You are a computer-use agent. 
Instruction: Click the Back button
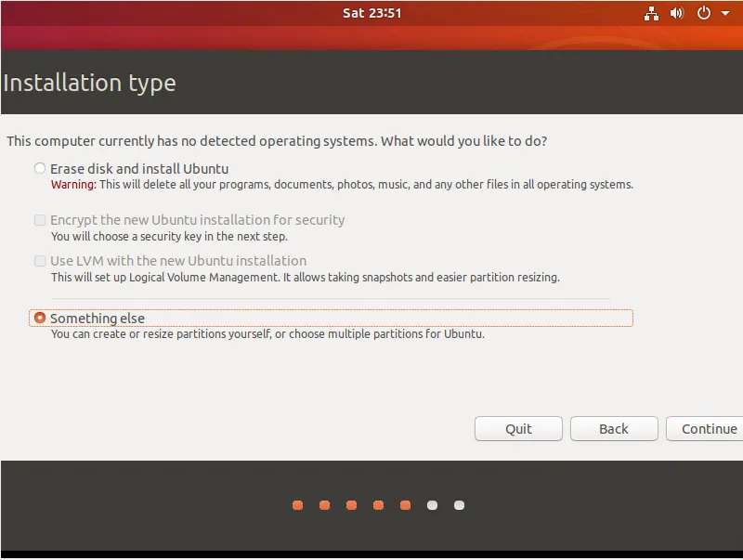click(x=614, y=428)
